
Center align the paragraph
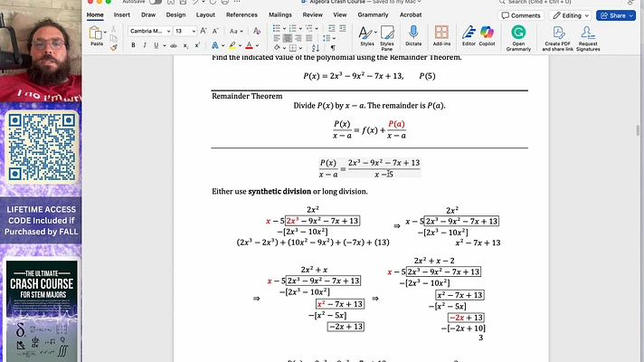pyautogui.click(x=287, y=38)
